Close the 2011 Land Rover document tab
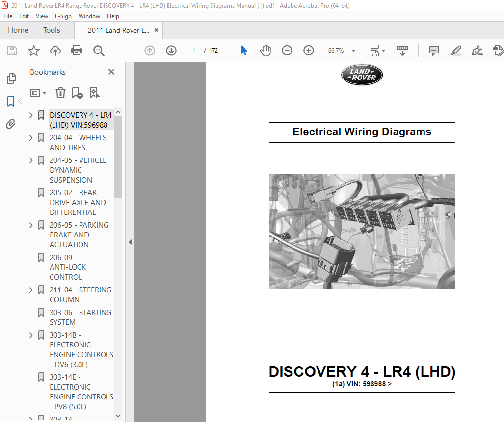Viewport: 504px width, 422px height. pos(156,30)
